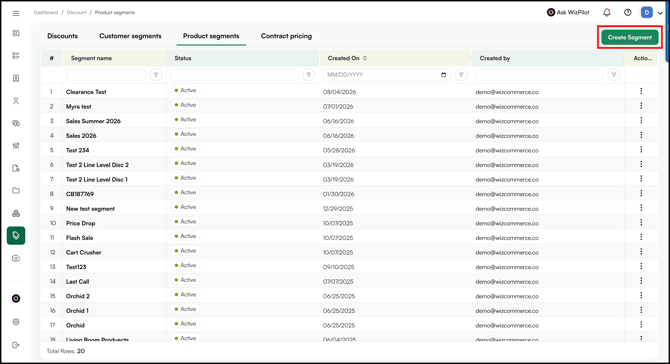670x364 pixels.
Task: Click the Created by column header
Action: click(548, 58)
